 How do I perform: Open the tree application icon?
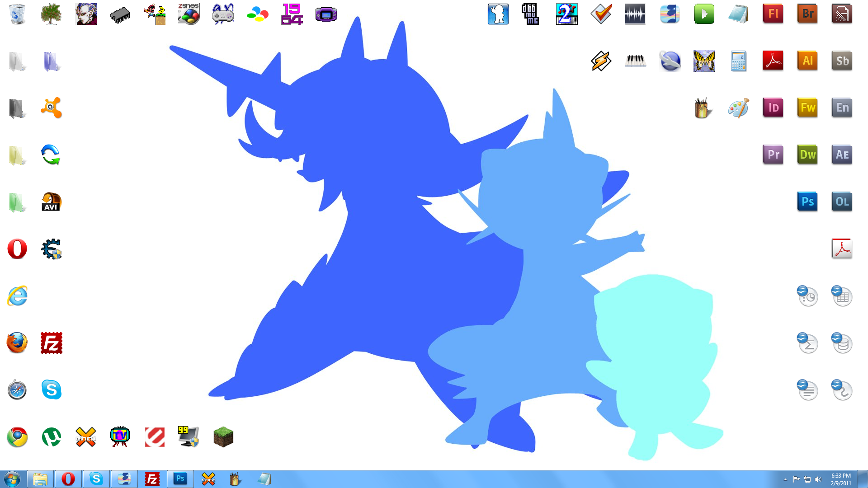tap(51, 14)
